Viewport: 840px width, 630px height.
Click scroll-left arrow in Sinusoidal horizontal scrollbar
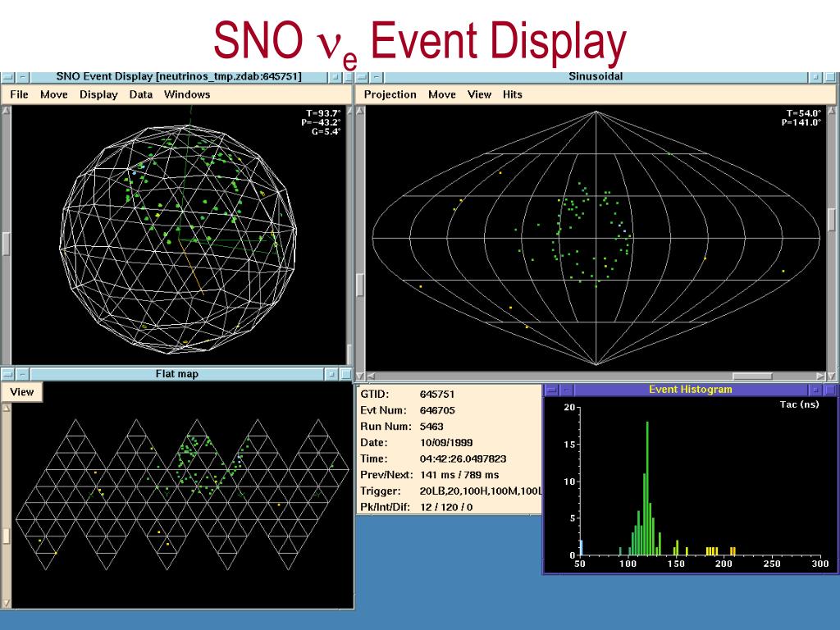click(x=371, y=376)
